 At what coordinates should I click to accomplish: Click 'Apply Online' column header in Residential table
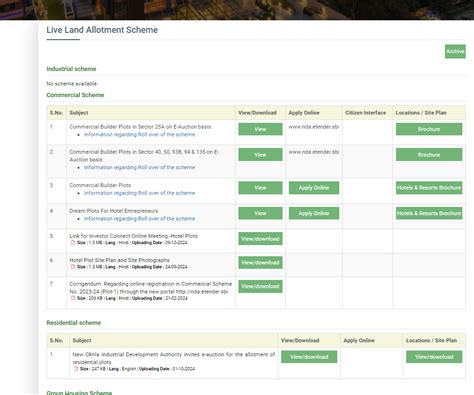pyautogui.click(x=359, y=340)
